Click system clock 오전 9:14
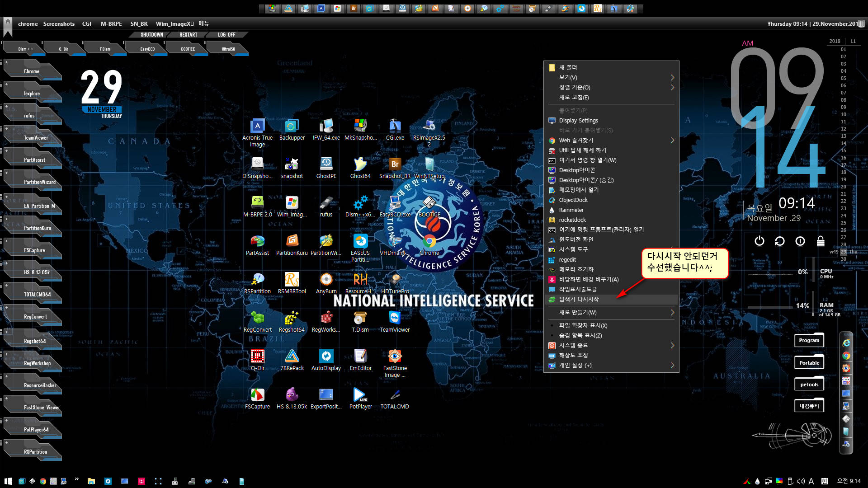This screenshot has width=868, height=488. pos(849,481)
